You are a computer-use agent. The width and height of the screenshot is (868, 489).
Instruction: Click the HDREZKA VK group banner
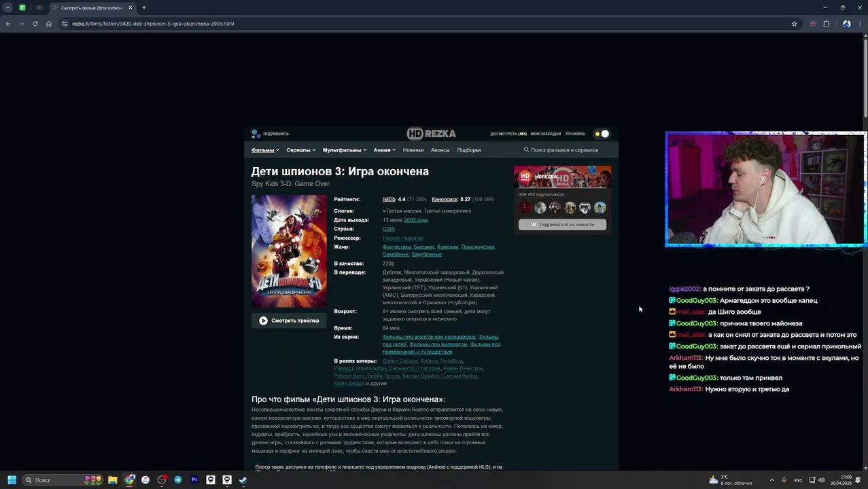coord(562,177)
